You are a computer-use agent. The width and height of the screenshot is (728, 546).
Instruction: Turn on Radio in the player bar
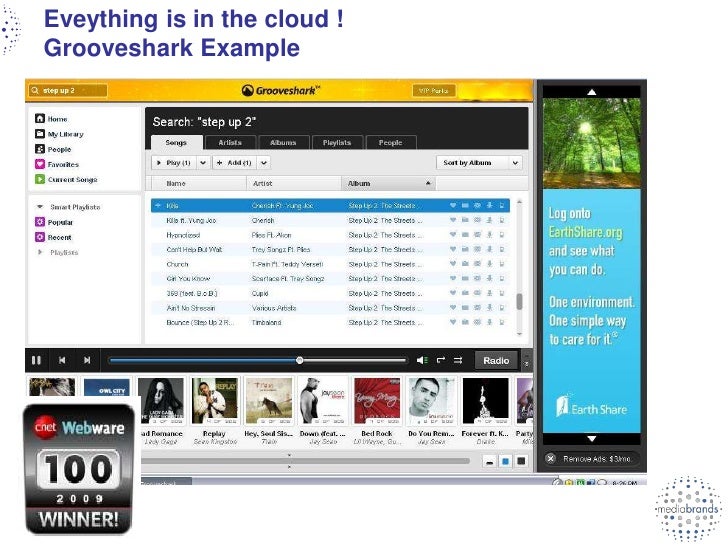[496, 360]
